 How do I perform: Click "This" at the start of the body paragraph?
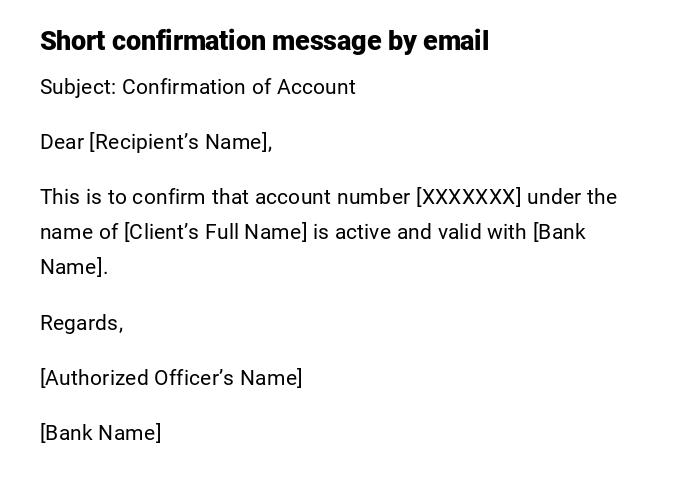[x=58, y=197]
